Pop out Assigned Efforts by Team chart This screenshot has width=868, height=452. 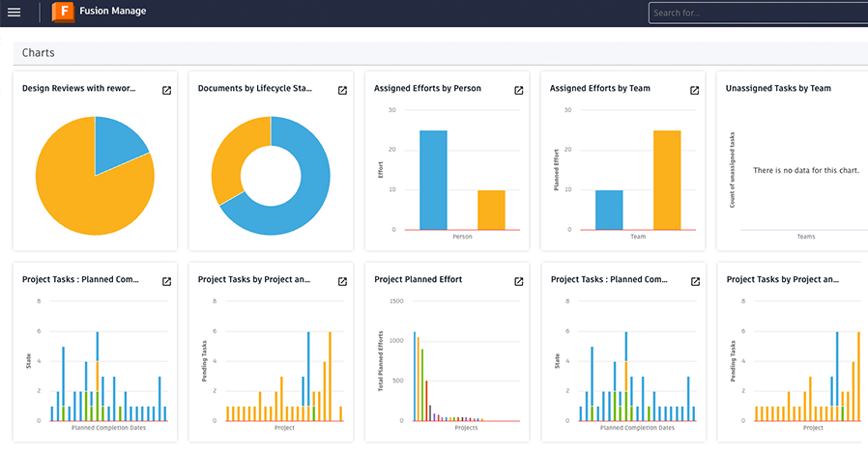[694, 90]
